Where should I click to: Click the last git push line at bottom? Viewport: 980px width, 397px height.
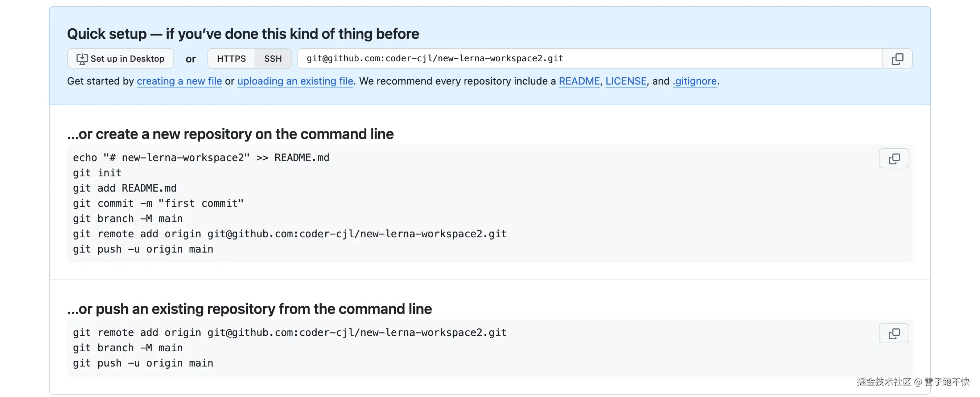(x=143, y=364)
